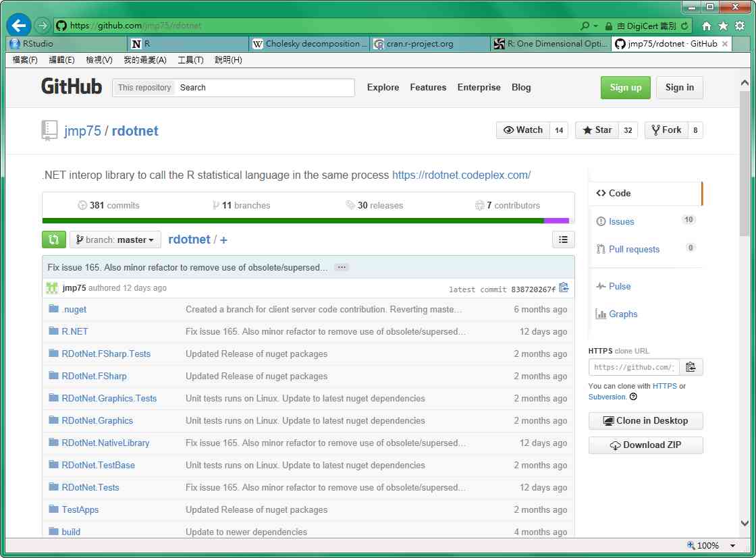Viewport: 756px width, 558px height.
Task: Click the page scrollbar down arrow
Action: pos(745,524)
